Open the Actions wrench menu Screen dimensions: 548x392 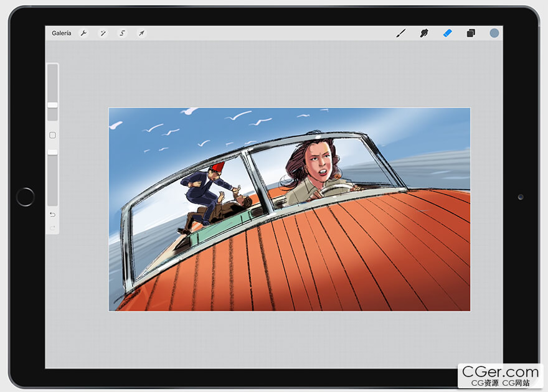click(83, 33)
